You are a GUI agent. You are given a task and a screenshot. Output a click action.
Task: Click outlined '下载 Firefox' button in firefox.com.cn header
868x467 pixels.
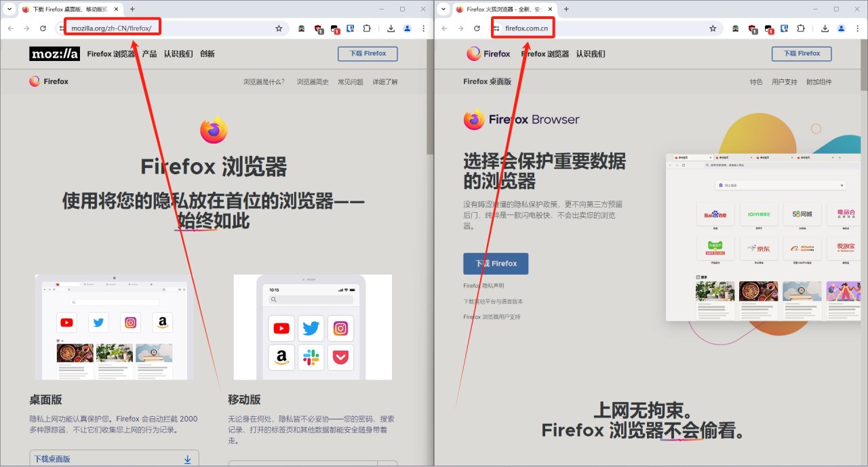click(x=802, y=54)
